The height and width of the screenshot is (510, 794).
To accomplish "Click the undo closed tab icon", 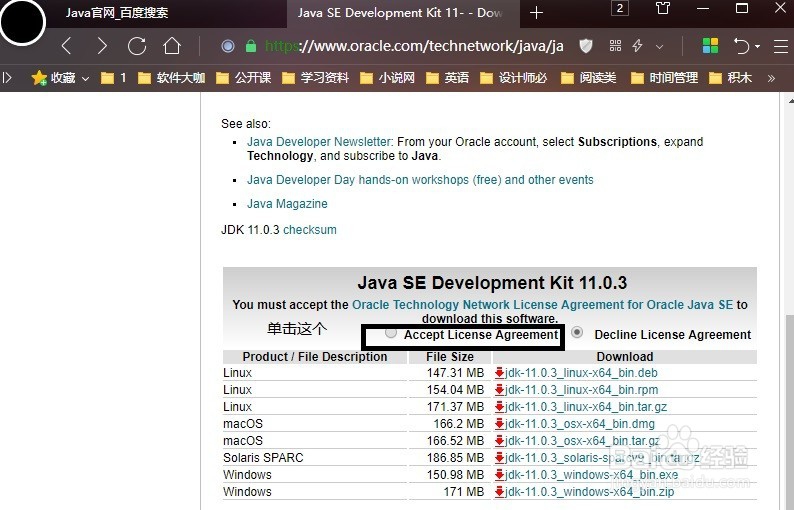I will pos(741,46).
